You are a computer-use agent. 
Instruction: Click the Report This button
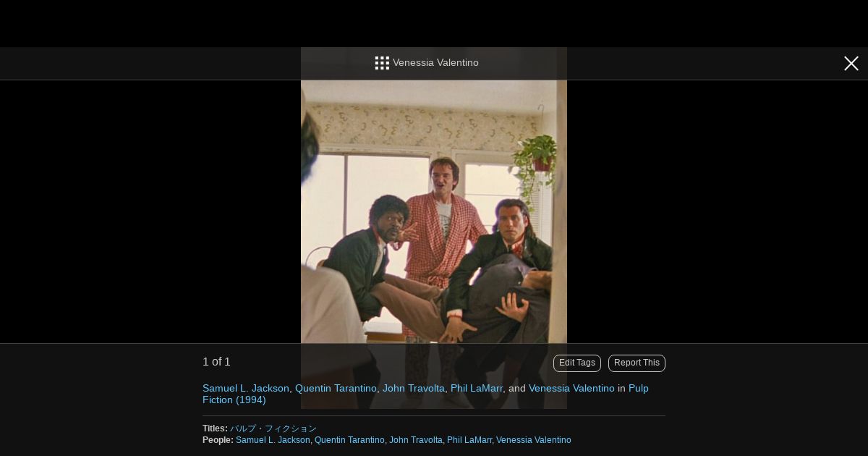pos(637,363)
